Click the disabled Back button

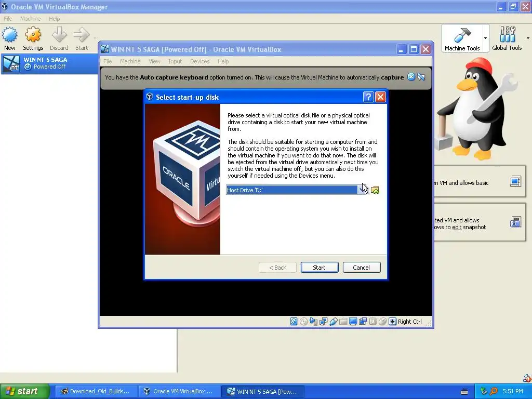tap(277, 268)
